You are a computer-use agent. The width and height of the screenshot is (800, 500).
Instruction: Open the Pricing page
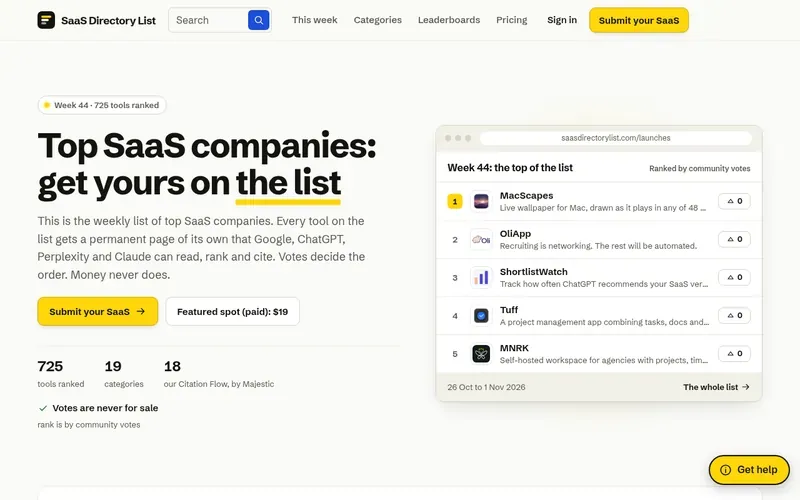[x=512, y=20]
